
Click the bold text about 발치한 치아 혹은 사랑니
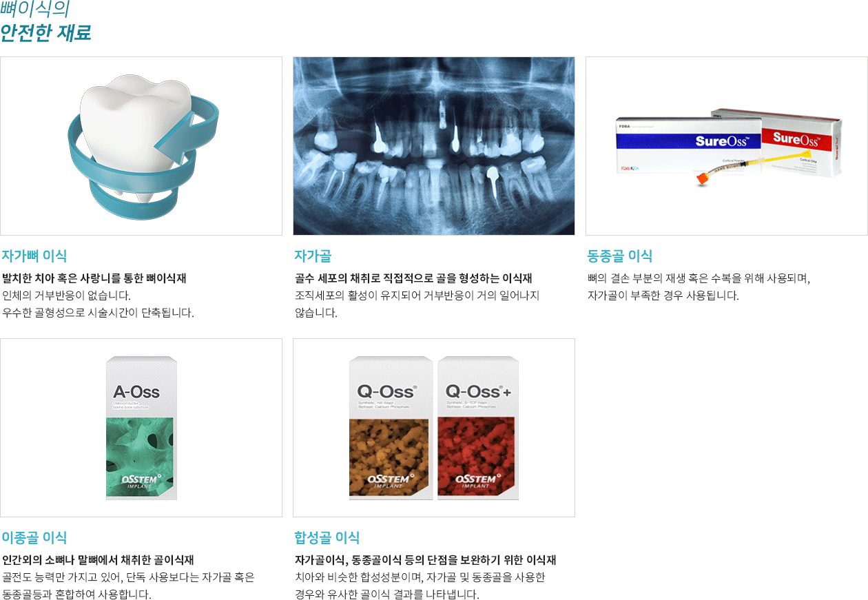pos(94,278)
